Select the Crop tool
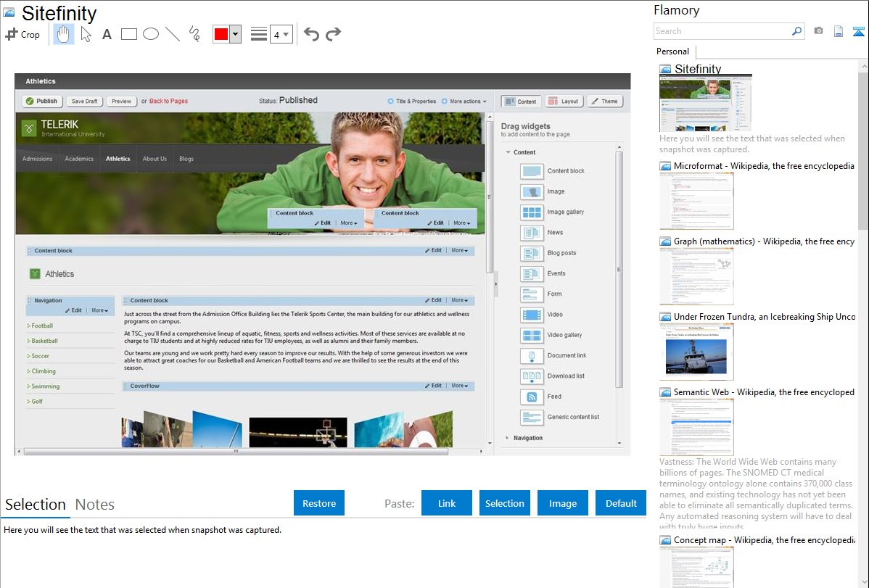 pyautogui.click(x=22, y=34)
